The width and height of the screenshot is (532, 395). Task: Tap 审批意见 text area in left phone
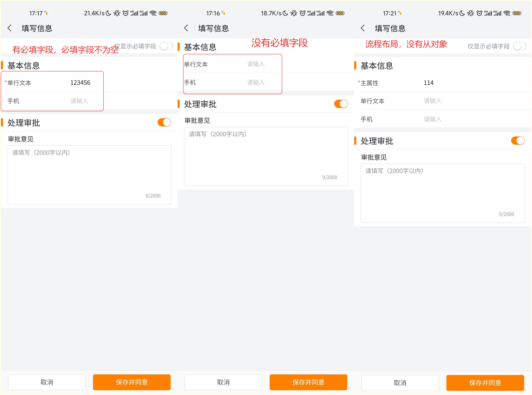pos(89,175)
